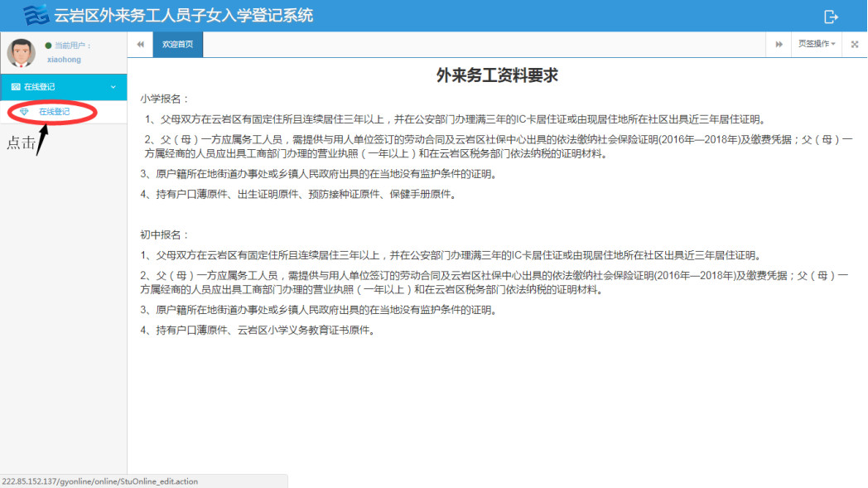Click the tabs scroll-left double arrow

pyautogui.click(x=141, y=44)
